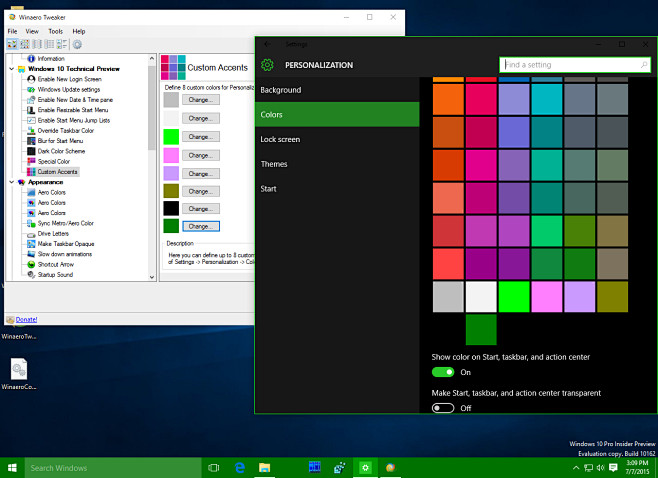Open Lock screen settings page
This screenshot has width=658, height=478.
click(x=337, y=139)
